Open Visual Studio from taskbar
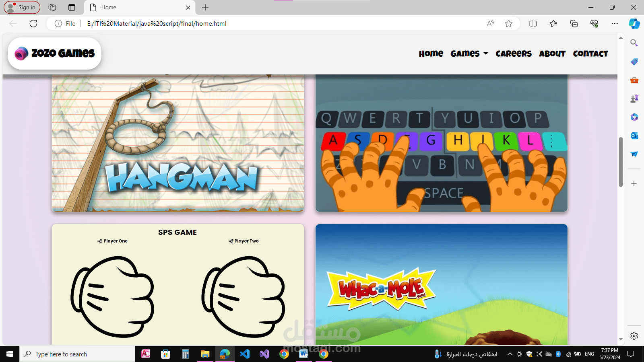Viewport: 644px width, 362px height. coord(264,354)
